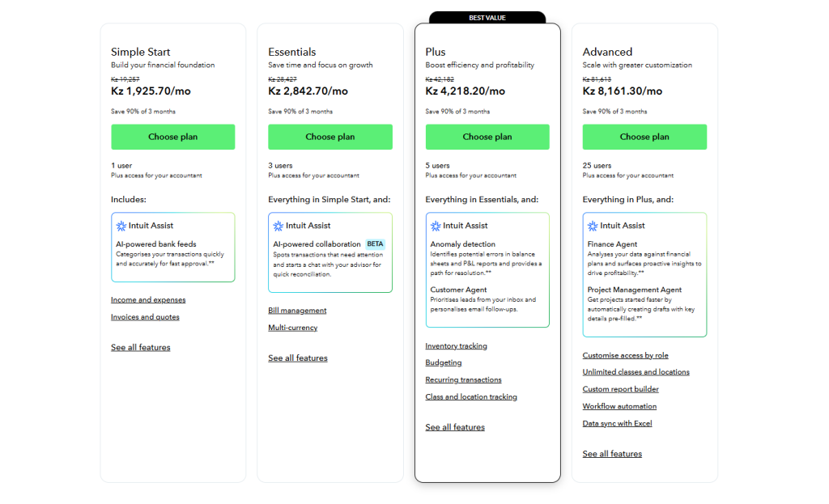Image resolution: width=829 pixels, height=504 pixels.
Task: Click Recurring transactions under Plus
Action: tap(463, 379)
